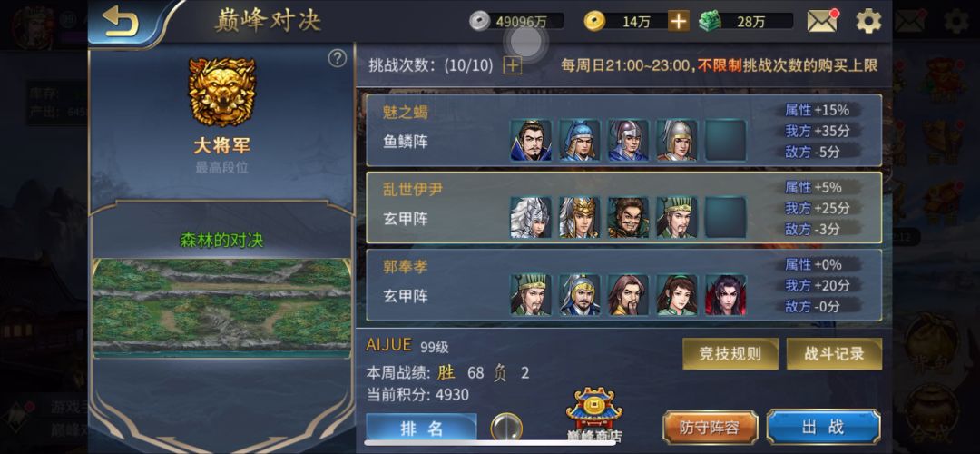Tap the white-haired hero portrait of 乱世伊尹

click(x=531, y=218)
